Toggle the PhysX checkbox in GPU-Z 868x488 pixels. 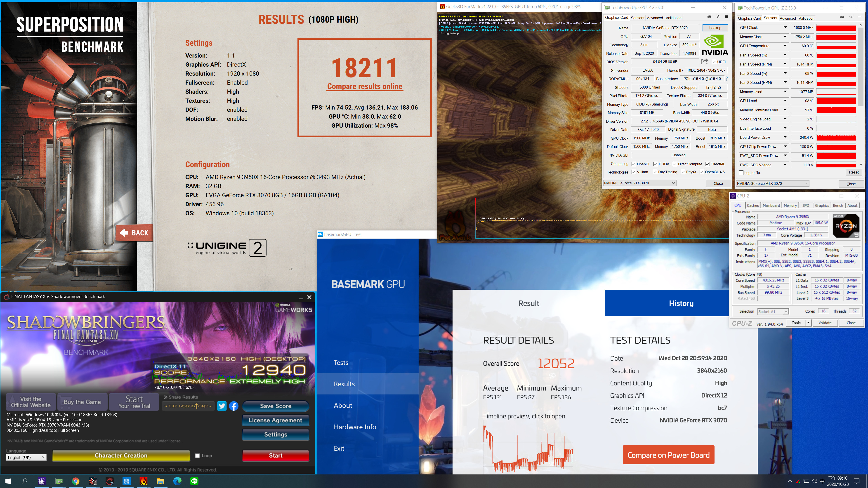[683, 172]
